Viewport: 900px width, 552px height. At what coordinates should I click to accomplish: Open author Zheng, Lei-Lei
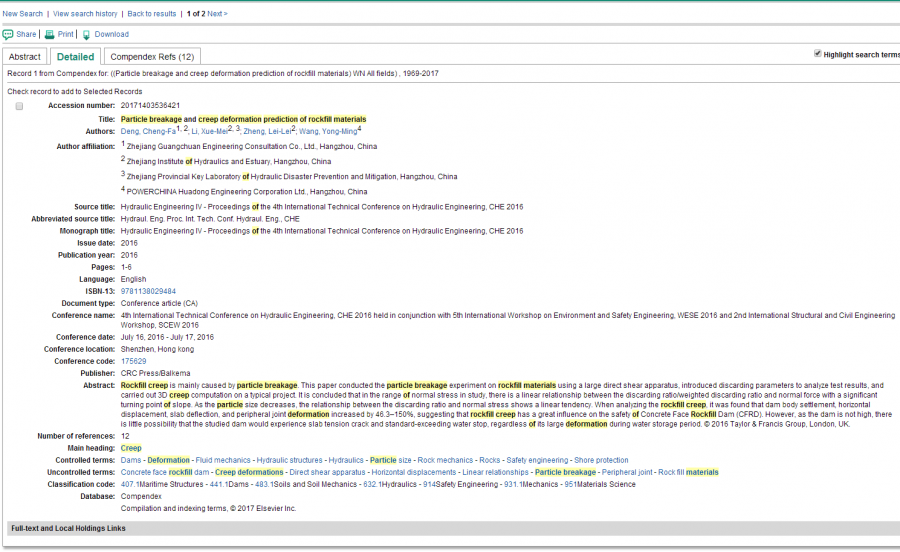point(267,131)
